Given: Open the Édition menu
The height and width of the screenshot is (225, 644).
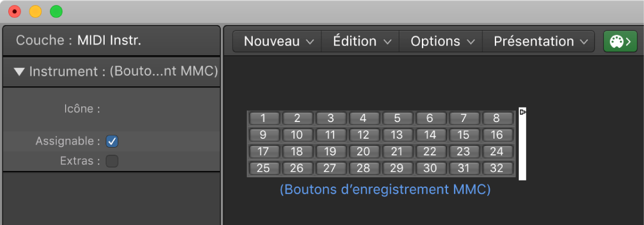Looking at the screenshot, I should coord(361,41).
